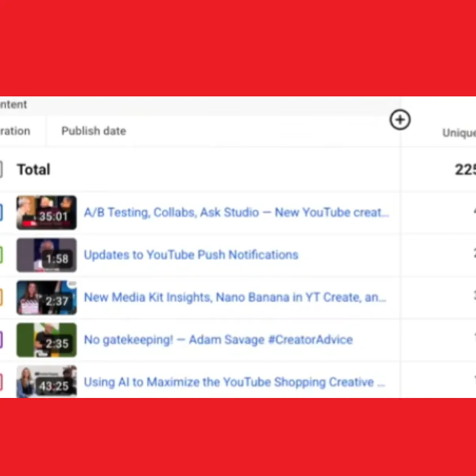The width and height of the screenshot is (476, 476).
Task: Open the 'Updates to YouTube Push Notifications' link
Action: tap(191, 255)
